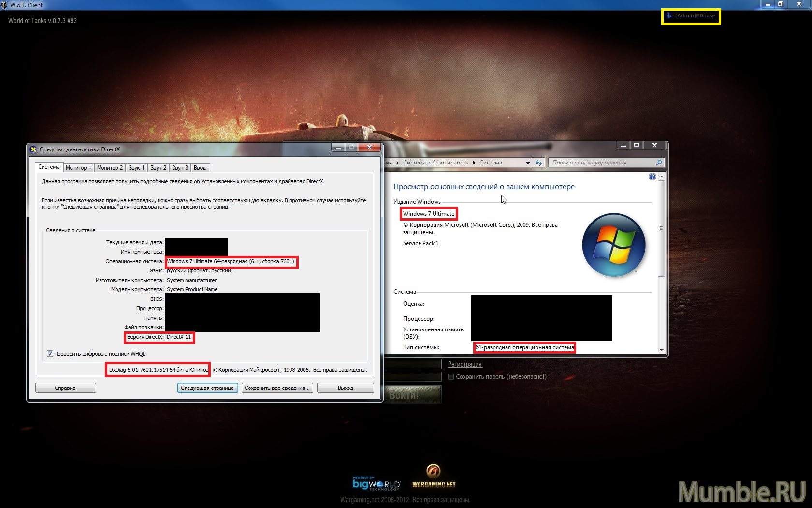Switch to the "Монитор 1" tab
This screenshot has height=508, width=812.
[x=78, y=168]
